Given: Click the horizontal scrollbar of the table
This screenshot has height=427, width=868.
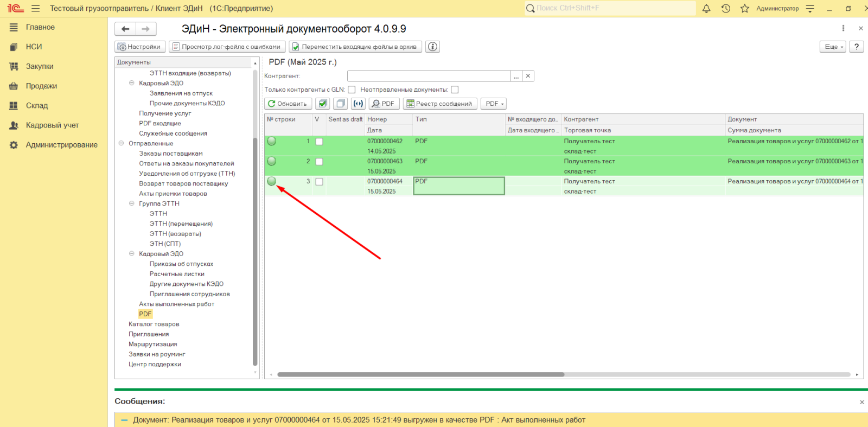Looking at the screenshot, I should [x=421, y=374].
